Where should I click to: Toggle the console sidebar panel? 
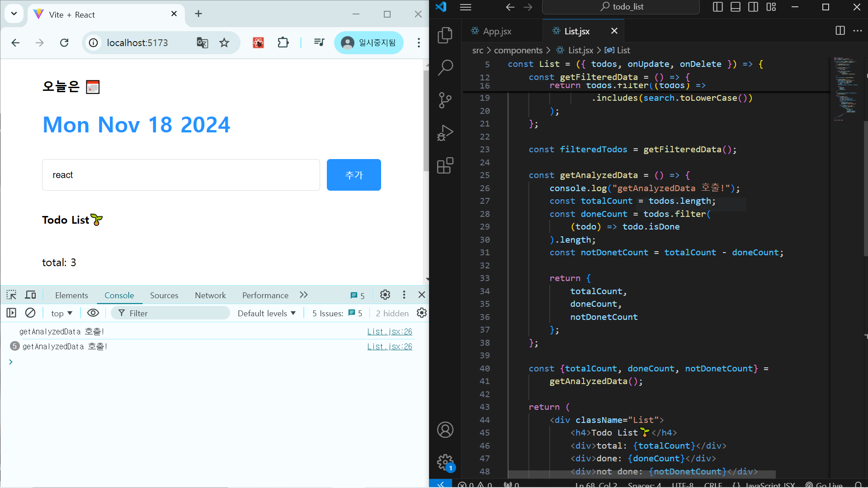tap(11, 313)
